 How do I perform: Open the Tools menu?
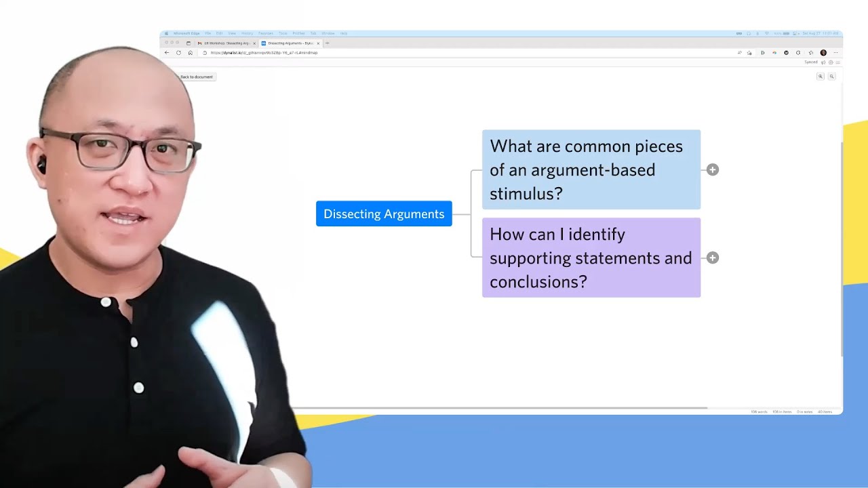(x=283, y=33)
